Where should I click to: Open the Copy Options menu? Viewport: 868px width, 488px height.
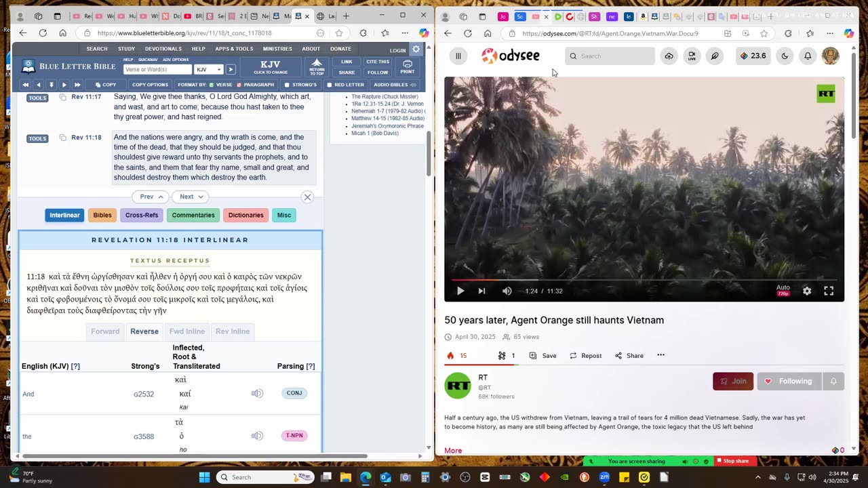tap(150, 85)
